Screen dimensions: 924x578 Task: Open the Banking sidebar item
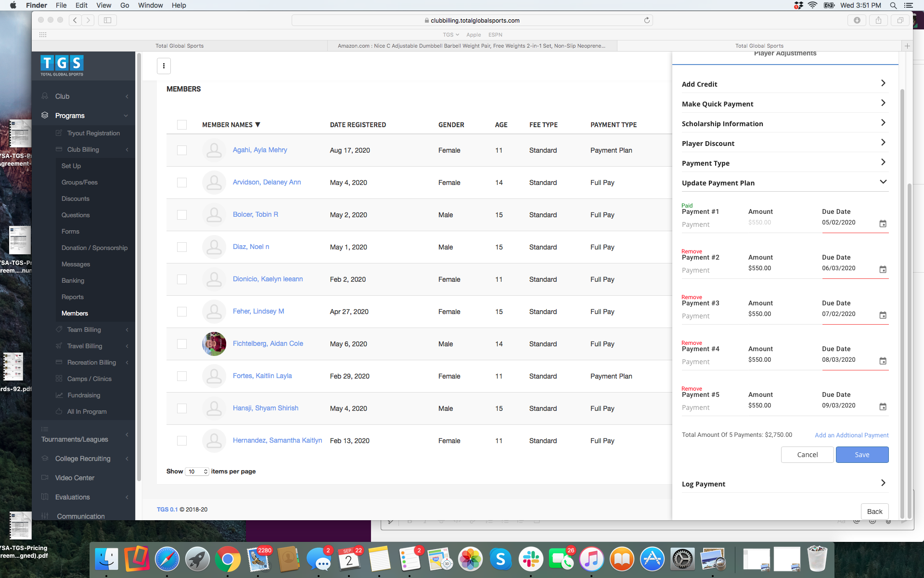tap(73, 281)
